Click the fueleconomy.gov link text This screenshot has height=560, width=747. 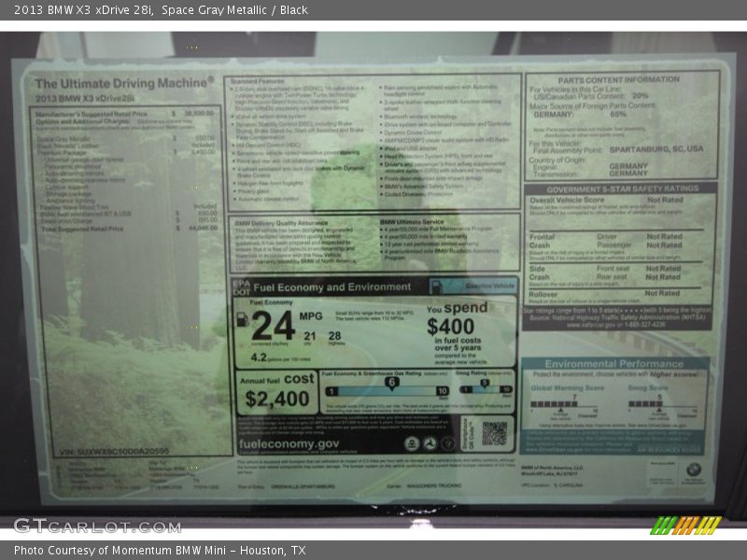tap(289, 444)
